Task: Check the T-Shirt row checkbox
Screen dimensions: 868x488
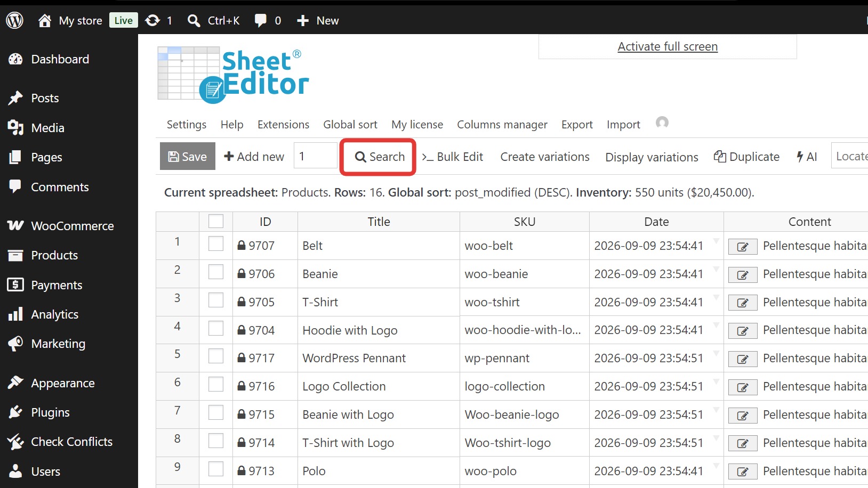Action: coord(216,300)
